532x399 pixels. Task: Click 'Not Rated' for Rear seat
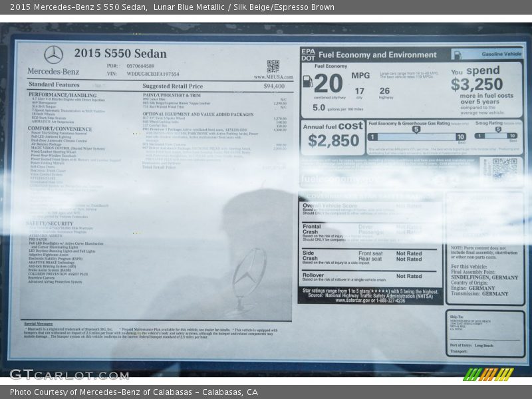409,259
